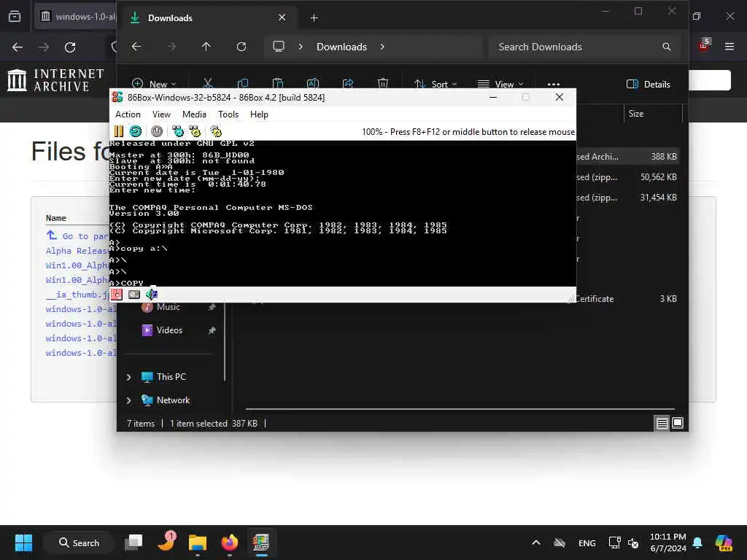The image size is (747, 560).
Task: Open 86Box settings toolbar icon
Action: point(216,131)
